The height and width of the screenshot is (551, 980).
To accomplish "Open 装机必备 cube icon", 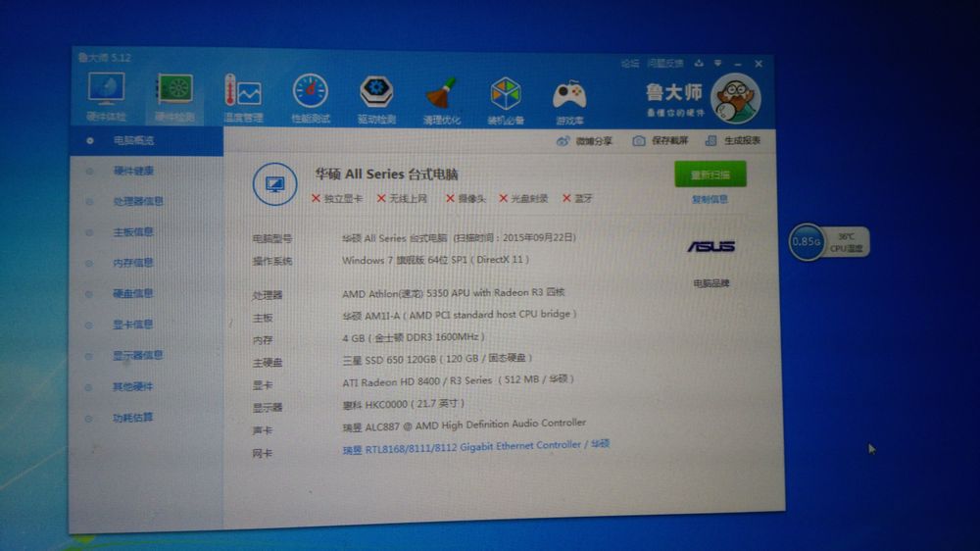I will click(506, 94).
